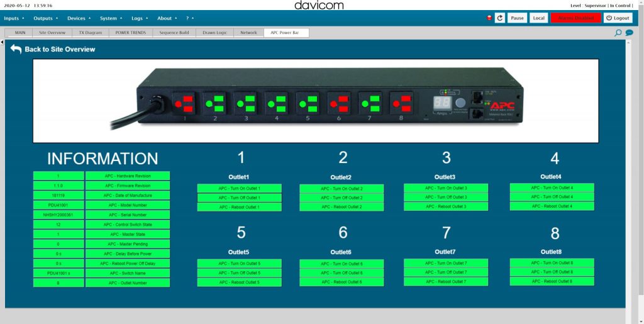Click the Reboot Outlet 3 button
This screenshot has width=644, height=324.
[446, 206]
